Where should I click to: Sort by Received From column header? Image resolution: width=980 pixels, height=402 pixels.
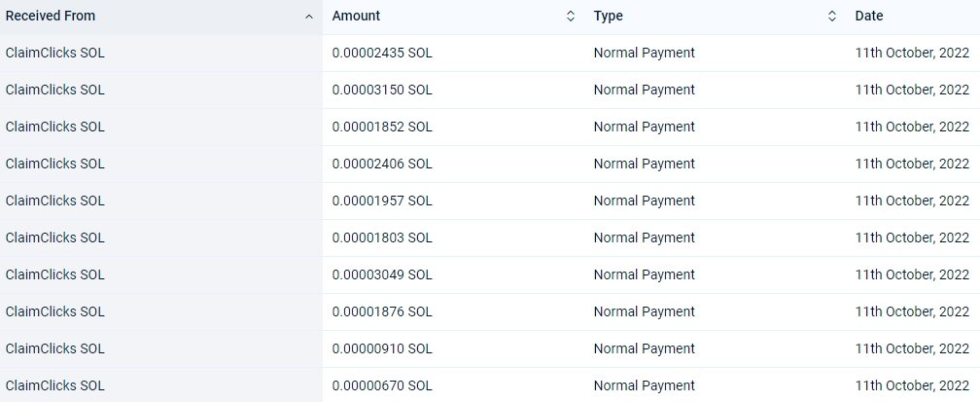[51, 17]
